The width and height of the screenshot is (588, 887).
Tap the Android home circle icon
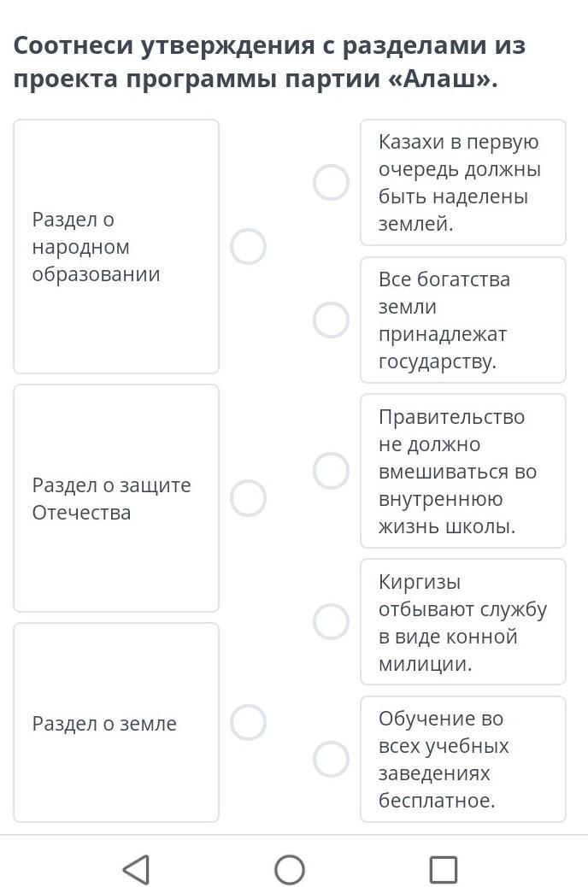point(289,869)
